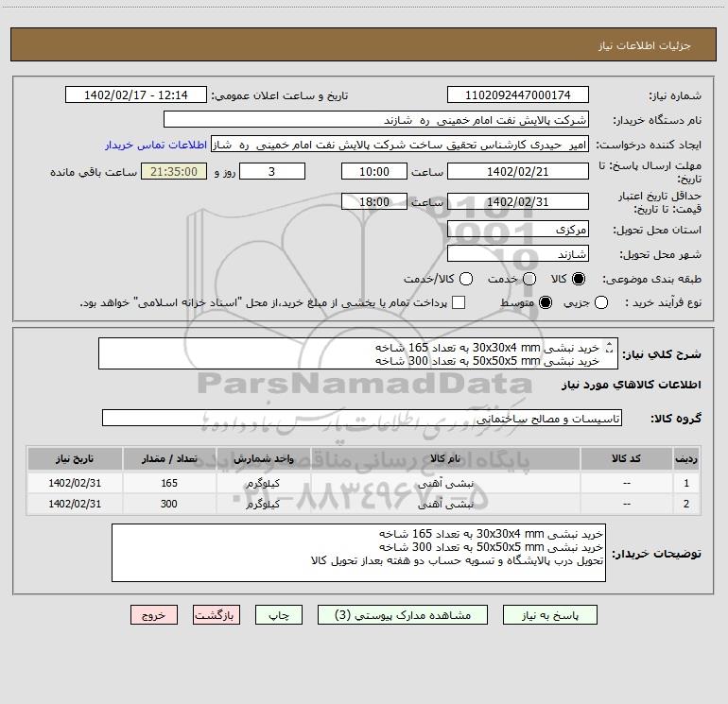Click the چاپ print button
Screen dimensions: 728x704
pyautogui.click(x=279, y=615)
